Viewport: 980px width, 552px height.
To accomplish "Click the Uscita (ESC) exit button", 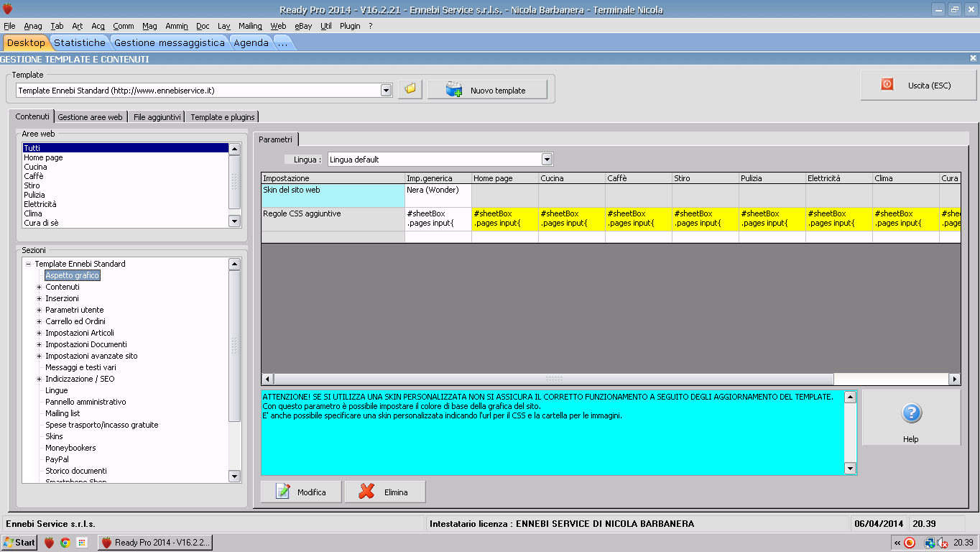I will pos(918,86).
